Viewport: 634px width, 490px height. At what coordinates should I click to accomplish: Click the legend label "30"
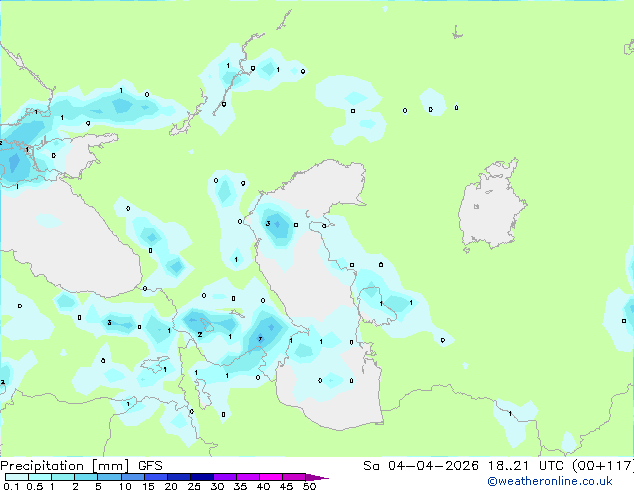(x=217, y=486)
